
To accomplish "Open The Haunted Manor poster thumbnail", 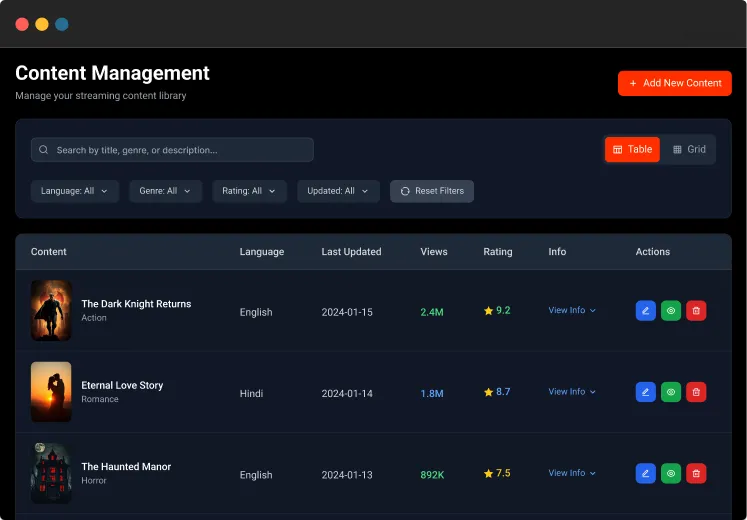I will point(51,473).
